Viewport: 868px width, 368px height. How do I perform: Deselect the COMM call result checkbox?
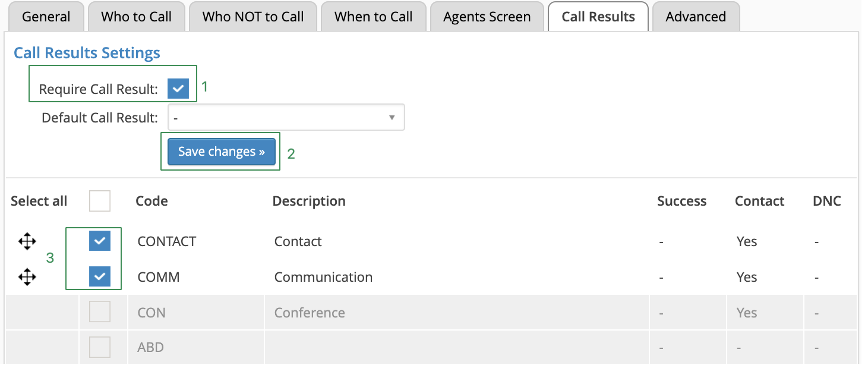click(100, 276)
